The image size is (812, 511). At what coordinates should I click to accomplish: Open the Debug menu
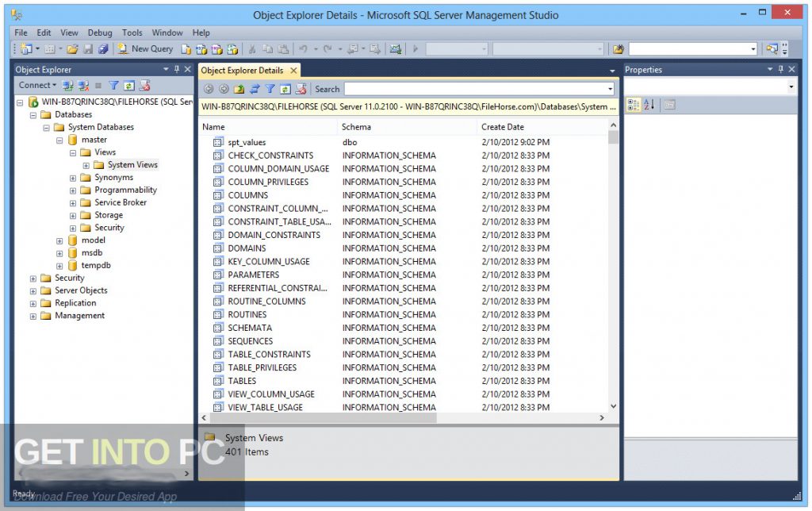100,33
